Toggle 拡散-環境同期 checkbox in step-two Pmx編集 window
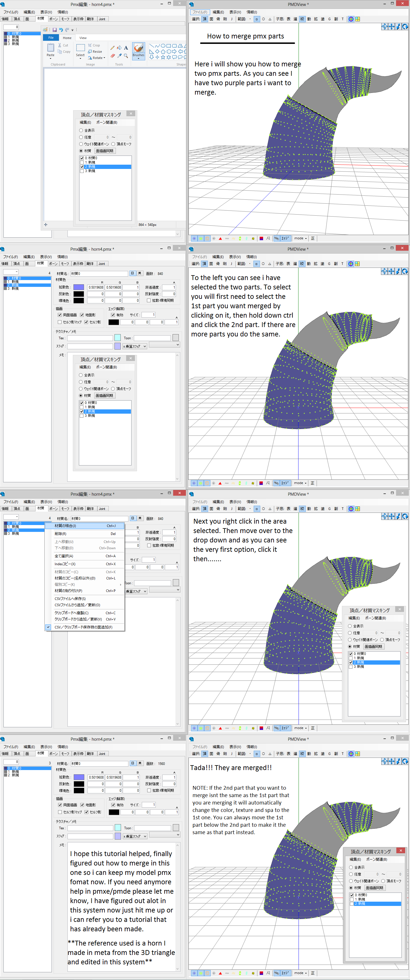The height and width of the screenshot is (980, 410). pyautogui.click(x=148, y=301)
